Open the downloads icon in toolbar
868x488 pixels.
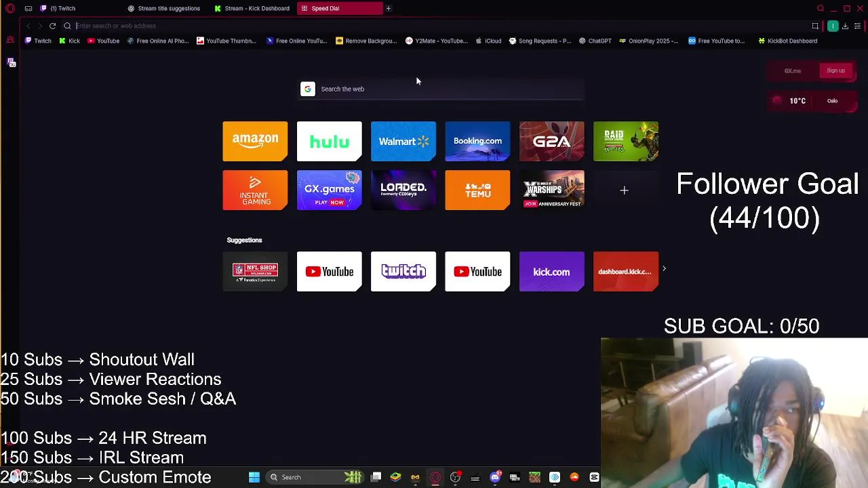pyautogui.click(x=845, y=26)
